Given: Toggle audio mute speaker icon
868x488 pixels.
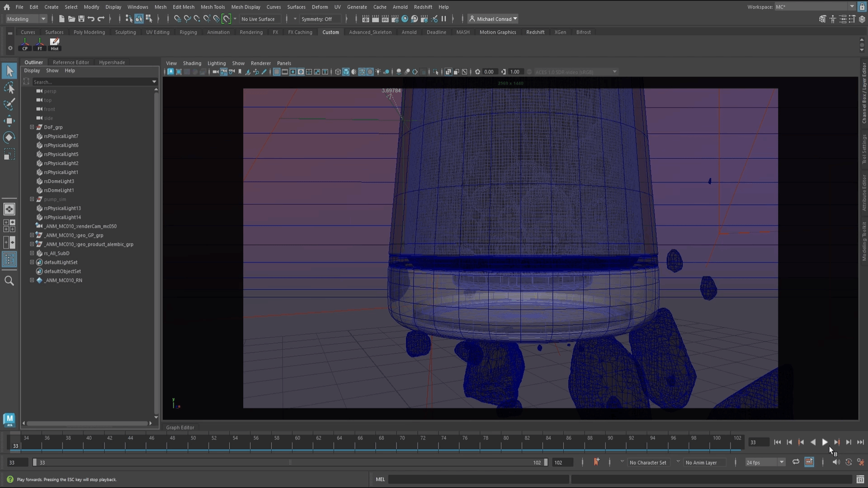Looking at the screenshot, I should pos(836,462).
